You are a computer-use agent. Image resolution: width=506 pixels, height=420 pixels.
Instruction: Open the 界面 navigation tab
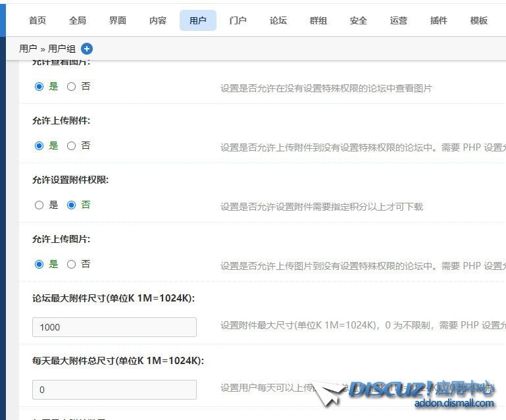point(118,20)
